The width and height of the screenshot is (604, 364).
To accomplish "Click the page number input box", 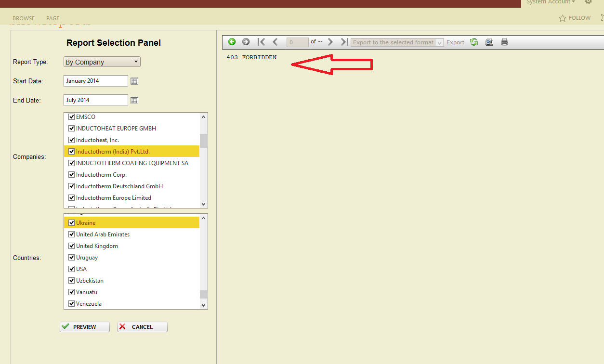I will (x=297, y=42).
